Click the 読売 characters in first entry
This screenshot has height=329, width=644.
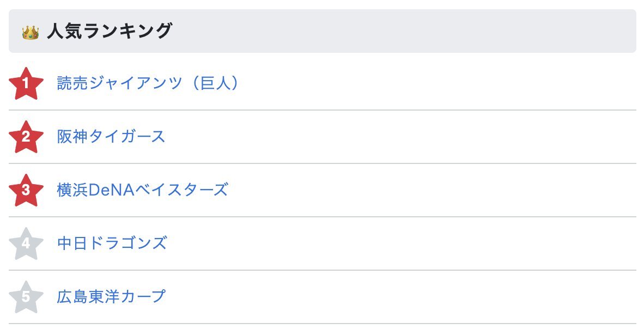point(72,83)
